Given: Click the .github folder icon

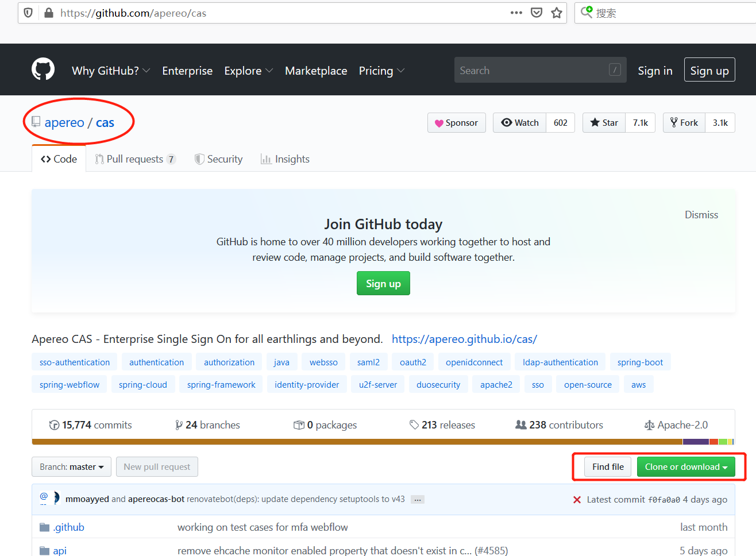Looking at the screenshot, I should tap(44, 527).
